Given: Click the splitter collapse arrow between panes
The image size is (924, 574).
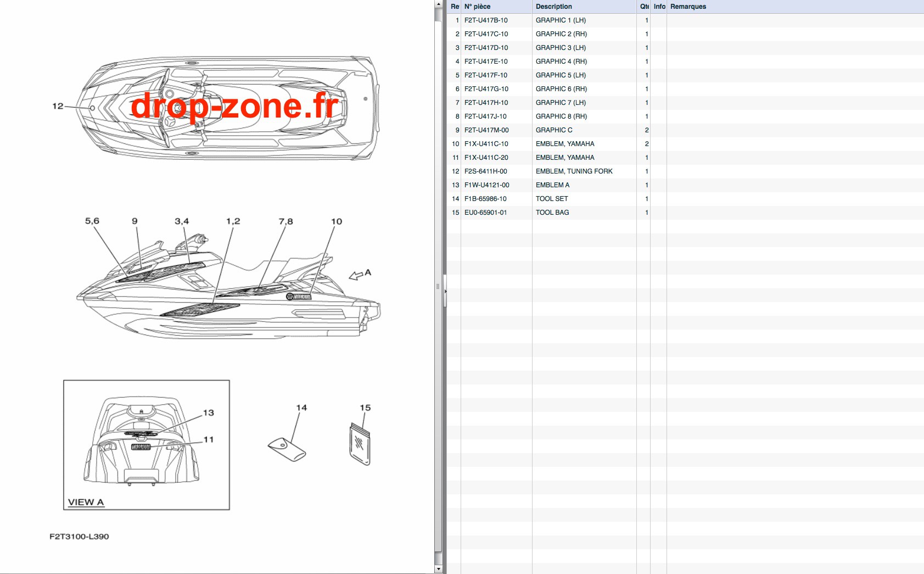Looking at the screenshot, I should pos(445,292).
